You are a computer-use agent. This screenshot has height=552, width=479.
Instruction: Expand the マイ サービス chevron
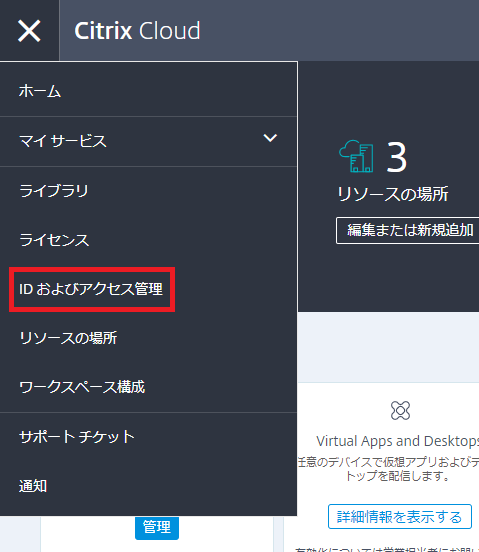tap(270, 138)
